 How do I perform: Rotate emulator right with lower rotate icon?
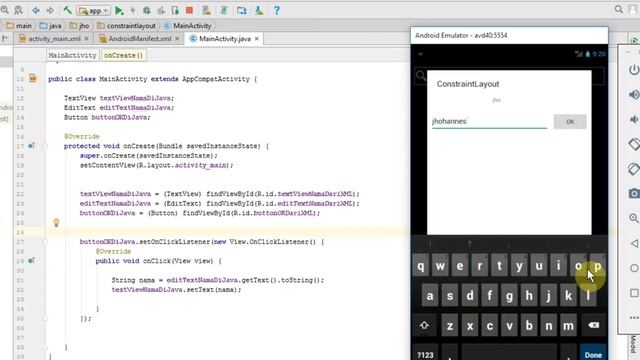coord(633,169)
